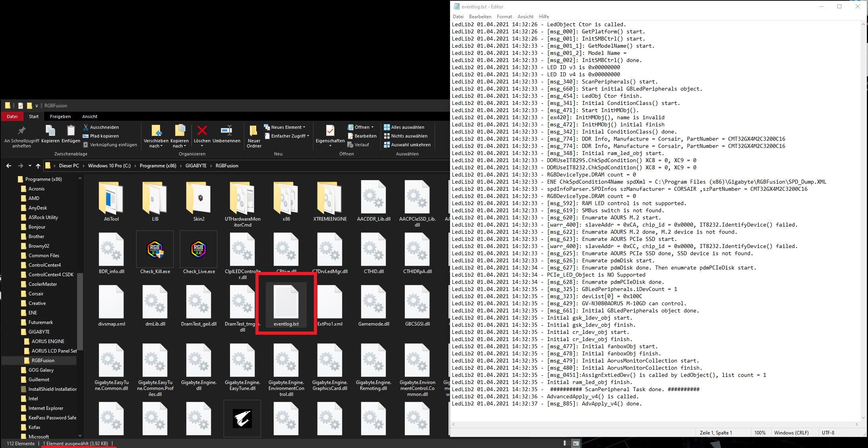
Task: Create a Neuer Ordner
Action: tap(254, 136)
